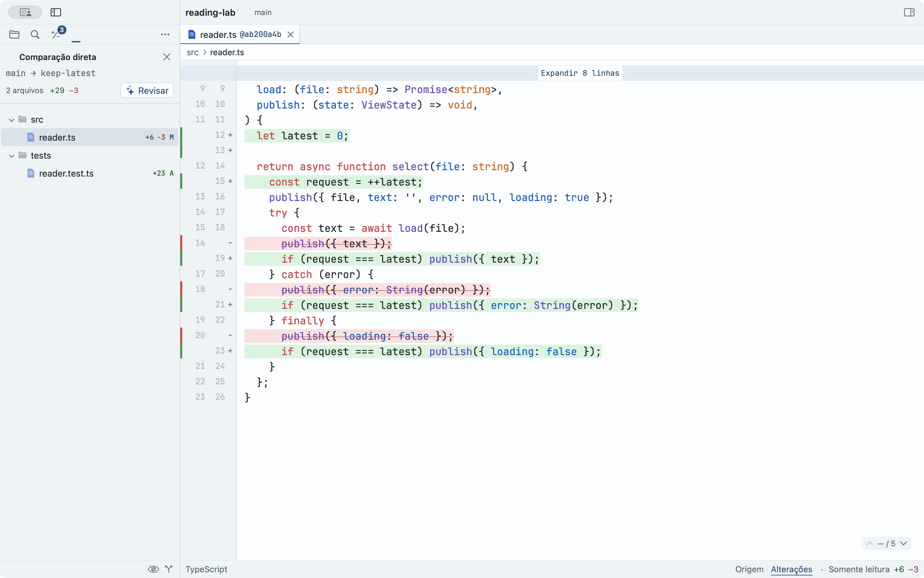Toggle the left sidebar panel icon
924x578 pixels.
tap(56, 12)
